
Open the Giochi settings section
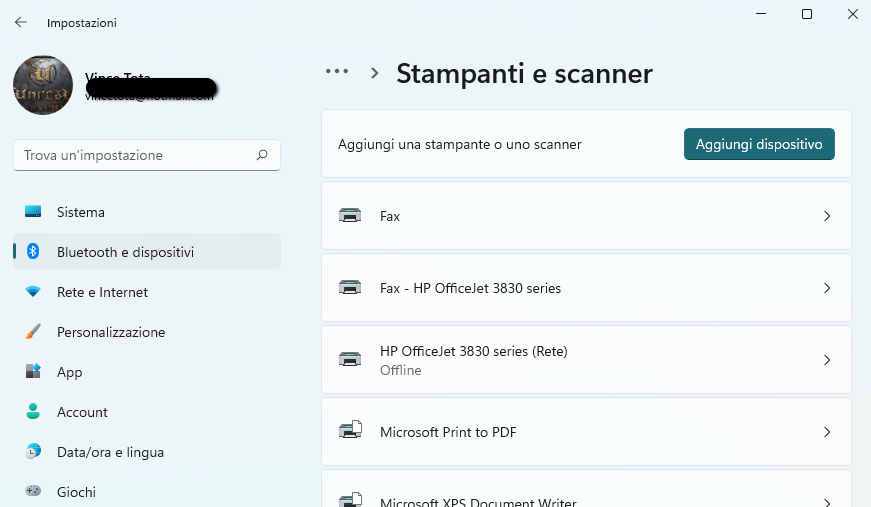pyautogui.click(x=147, y=492)
